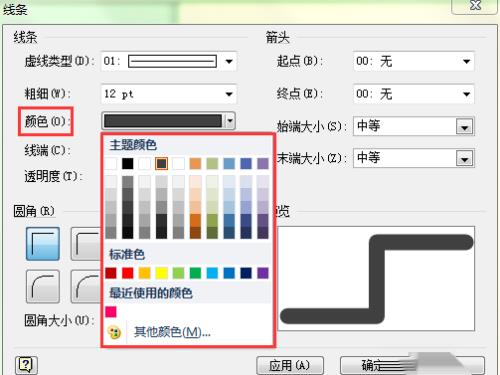Pick the cyan standard color
This screenshot has width=500, height=375.
pos(212,273)
